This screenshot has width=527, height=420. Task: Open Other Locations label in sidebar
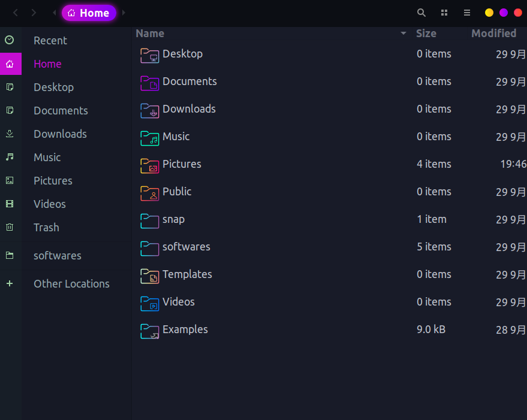coord(71,284)
